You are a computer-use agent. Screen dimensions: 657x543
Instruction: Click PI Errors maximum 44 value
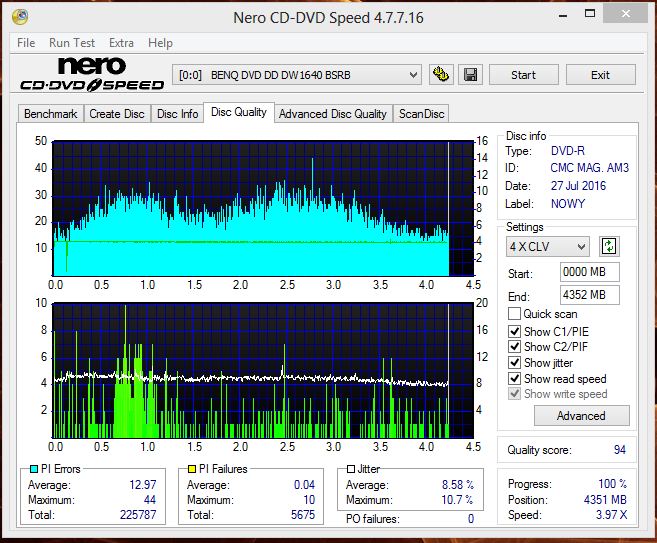point(150,499)
